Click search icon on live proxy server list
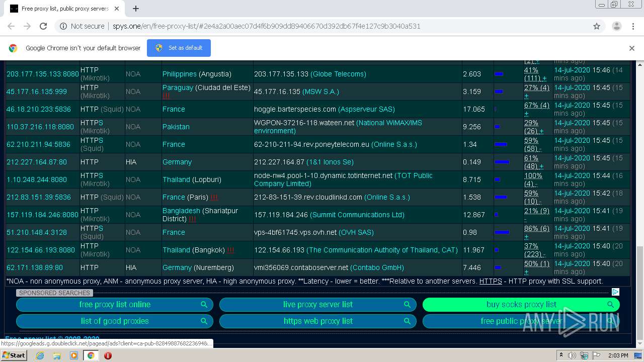The image size is (644, 362). click(407, 305)
